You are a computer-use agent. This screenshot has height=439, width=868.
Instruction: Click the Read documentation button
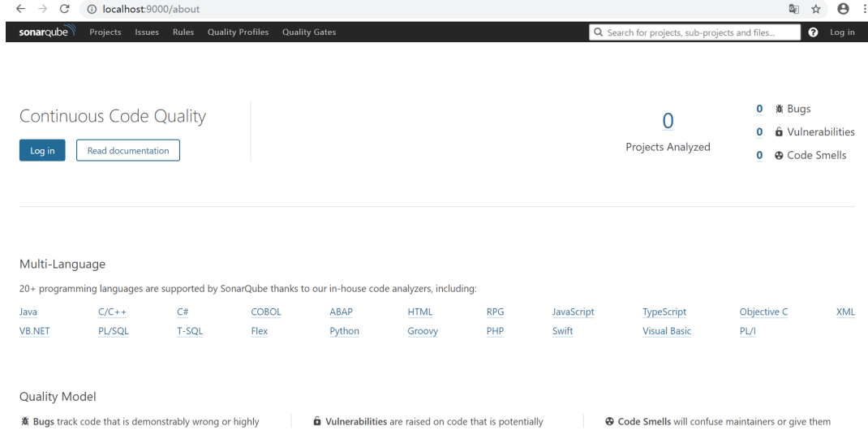pos(128,151)
